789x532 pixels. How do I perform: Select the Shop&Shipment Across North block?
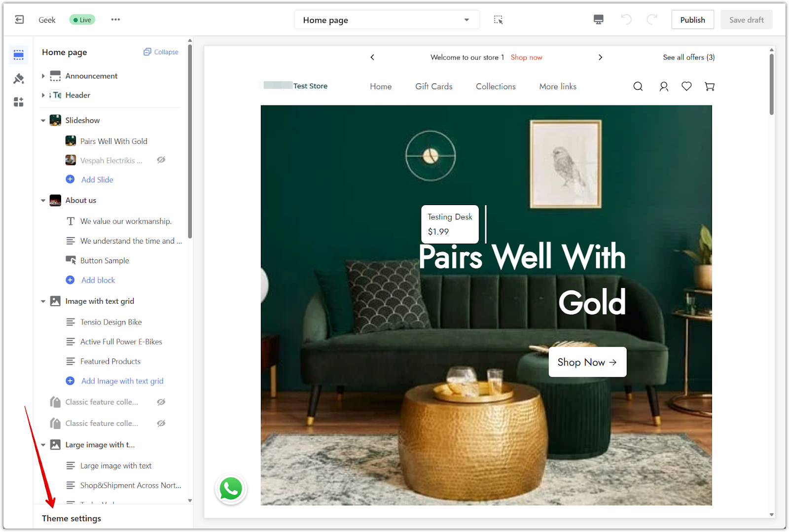124,485
